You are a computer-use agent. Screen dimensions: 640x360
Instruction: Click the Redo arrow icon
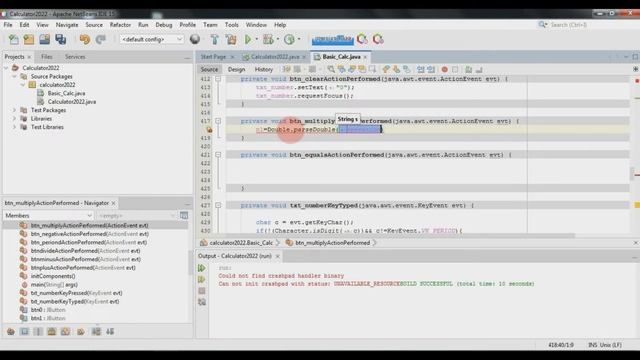click(x=100, y=39)
